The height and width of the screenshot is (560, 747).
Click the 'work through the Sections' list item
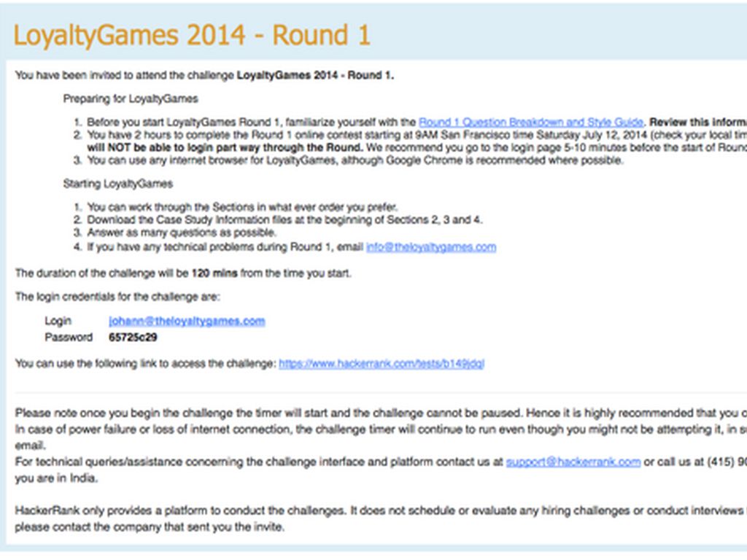coord(244,207)
